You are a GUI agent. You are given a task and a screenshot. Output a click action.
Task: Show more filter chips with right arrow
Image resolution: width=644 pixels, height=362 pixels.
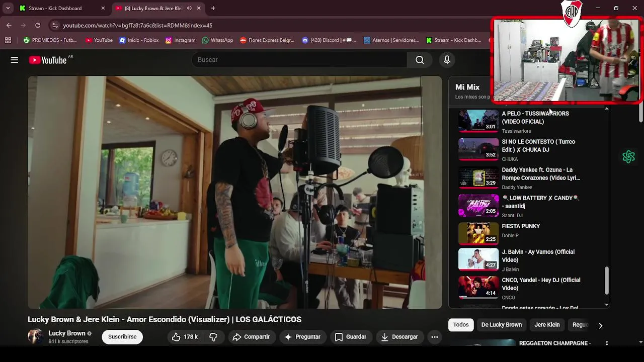coord(600,325)
